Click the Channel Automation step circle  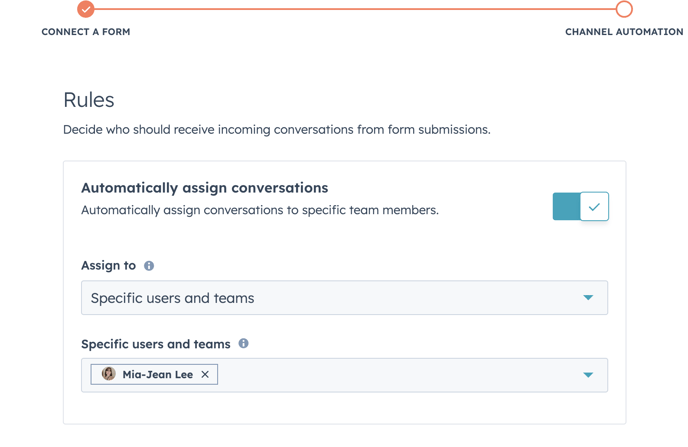click(x=624, y=9)
